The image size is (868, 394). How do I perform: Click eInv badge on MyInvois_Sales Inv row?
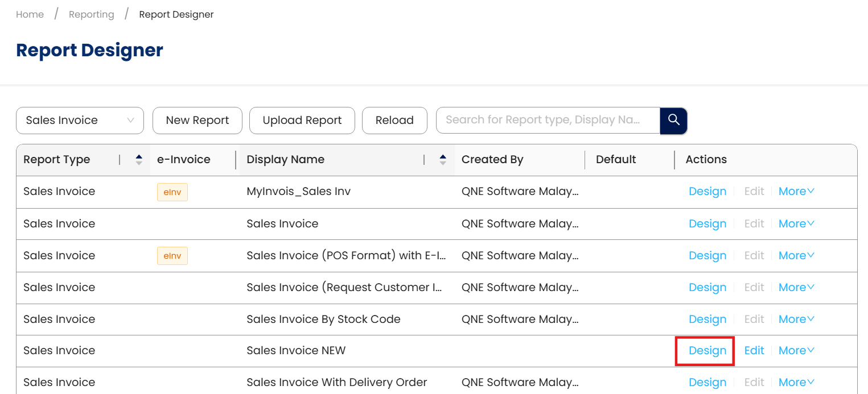tap(172, 192)
